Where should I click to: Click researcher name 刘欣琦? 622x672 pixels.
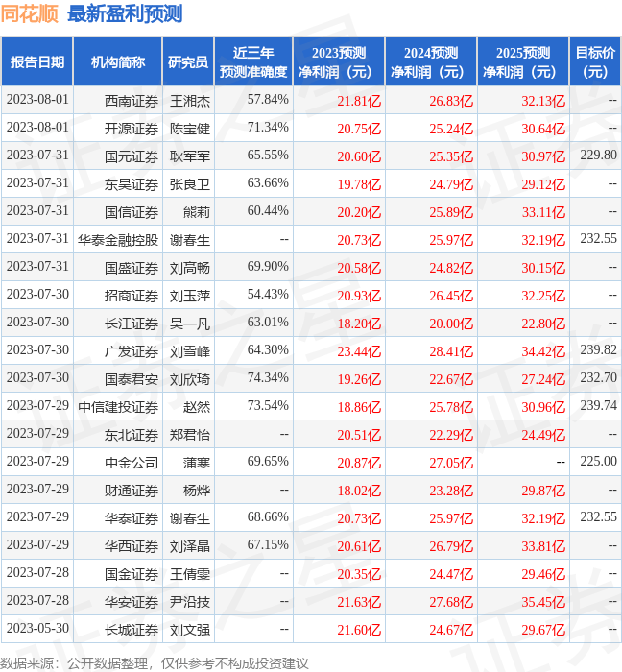click(x=190, y=380)
